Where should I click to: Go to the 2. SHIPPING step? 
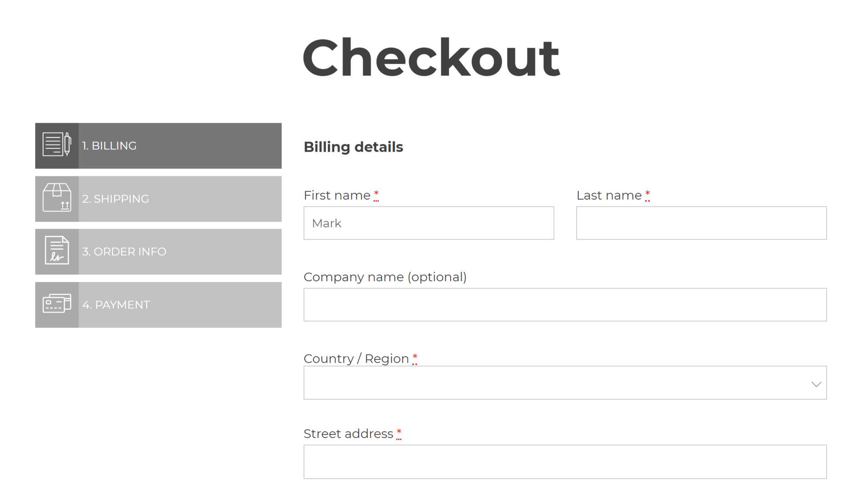(180, 199)
